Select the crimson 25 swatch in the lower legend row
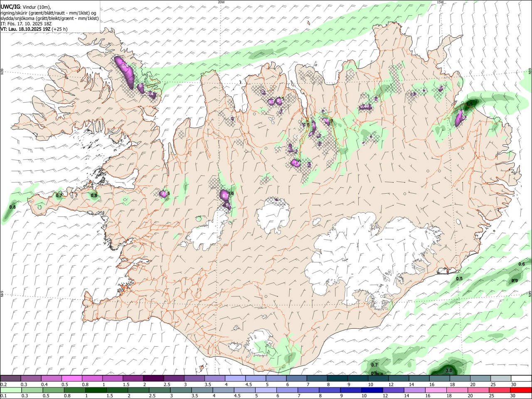Screen dimensions: 532x399 (x=500, y=390)
